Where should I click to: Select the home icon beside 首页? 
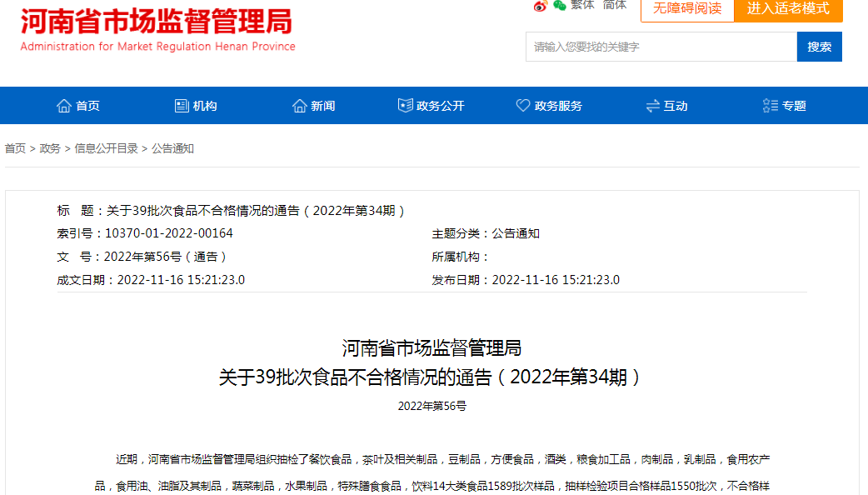[x=63, y=105]
